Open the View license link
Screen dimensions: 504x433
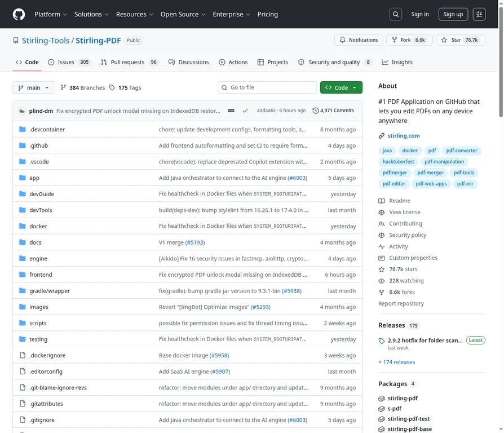click(x=399, y=212)
